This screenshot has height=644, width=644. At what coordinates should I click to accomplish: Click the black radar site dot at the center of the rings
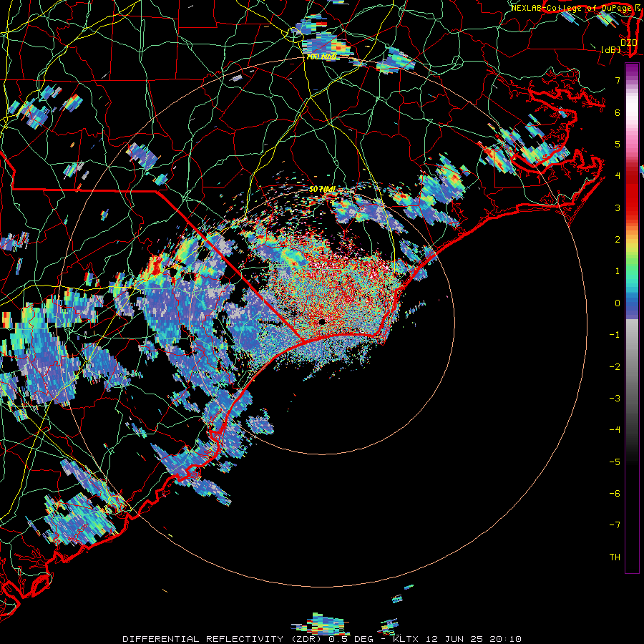point(322,321)
